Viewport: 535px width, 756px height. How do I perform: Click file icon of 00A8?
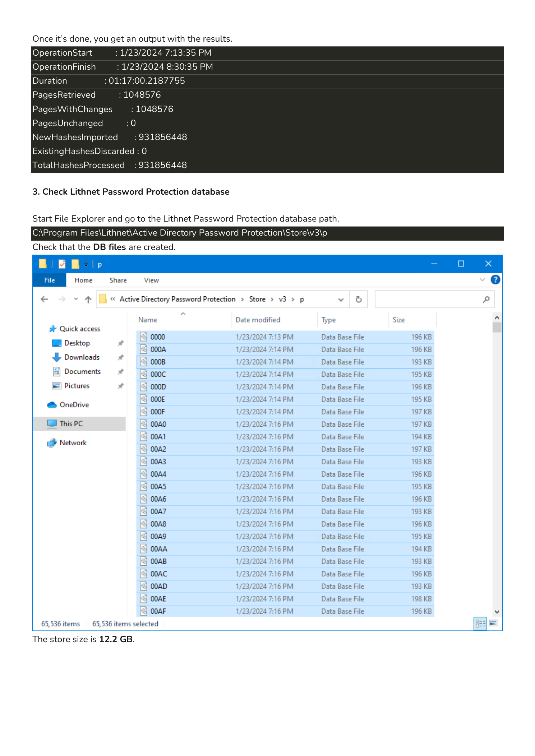[x=144, y=524]
